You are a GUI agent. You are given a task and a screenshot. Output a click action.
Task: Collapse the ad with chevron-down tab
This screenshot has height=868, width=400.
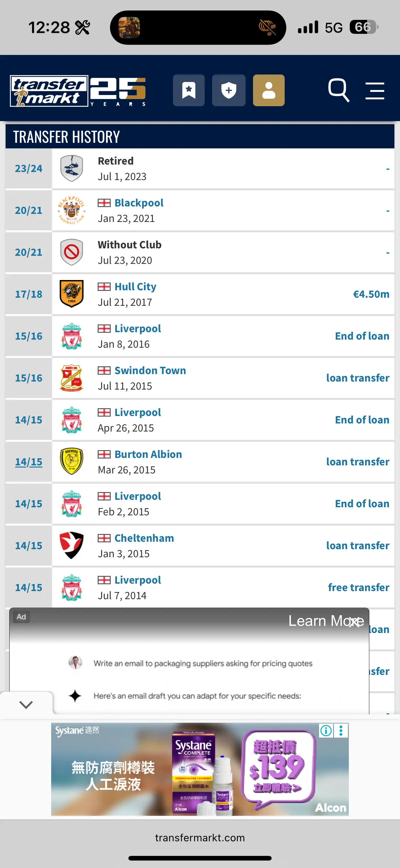click(26, 704)
